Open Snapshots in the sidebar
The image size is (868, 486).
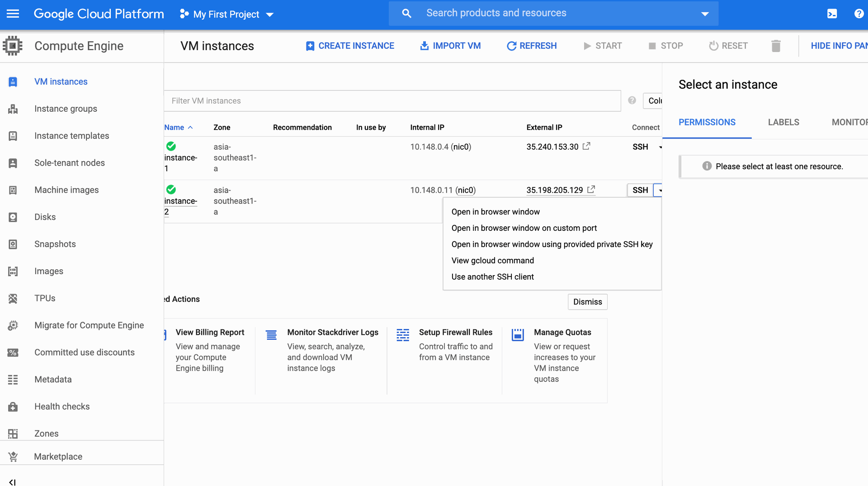coord(55,244)
